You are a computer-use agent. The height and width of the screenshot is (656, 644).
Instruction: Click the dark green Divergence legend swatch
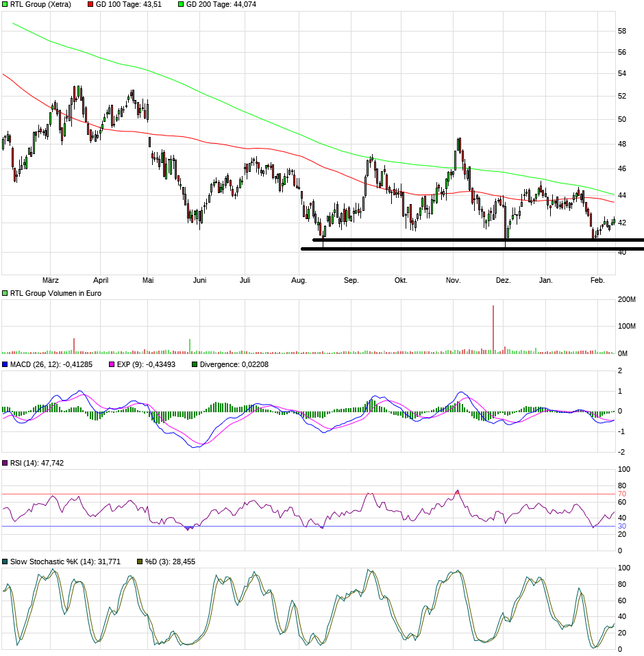[195, 365]
